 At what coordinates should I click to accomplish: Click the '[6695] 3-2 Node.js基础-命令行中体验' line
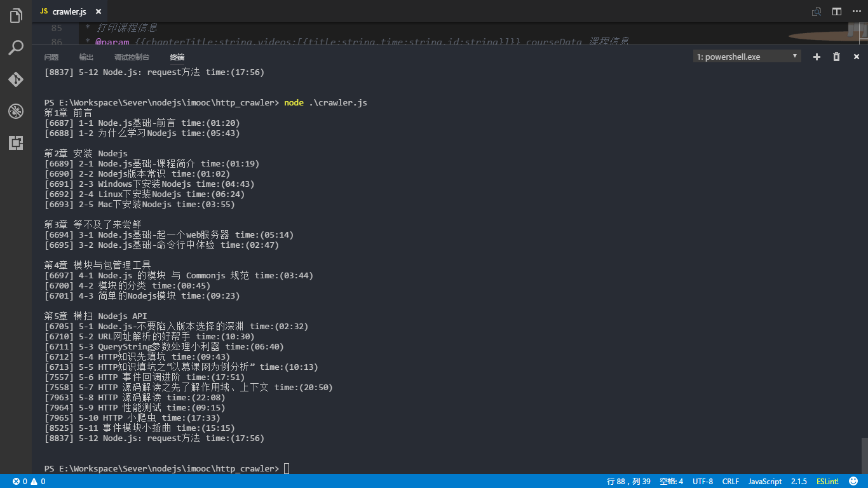tap(161, 245)
